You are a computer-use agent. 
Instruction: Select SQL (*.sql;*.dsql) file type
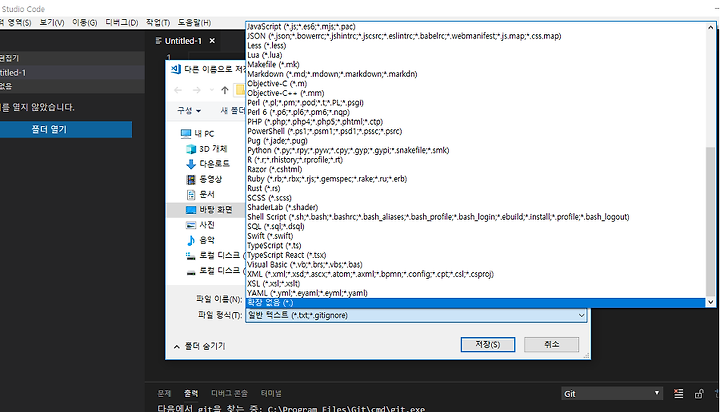pyautogui.click(x=476, y=226)
